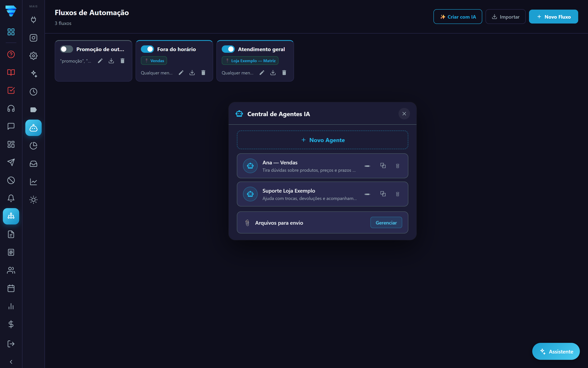The image size is (588, 368).
Task: Edit the Ana — Vendas agent
Action: coord(367,166)
